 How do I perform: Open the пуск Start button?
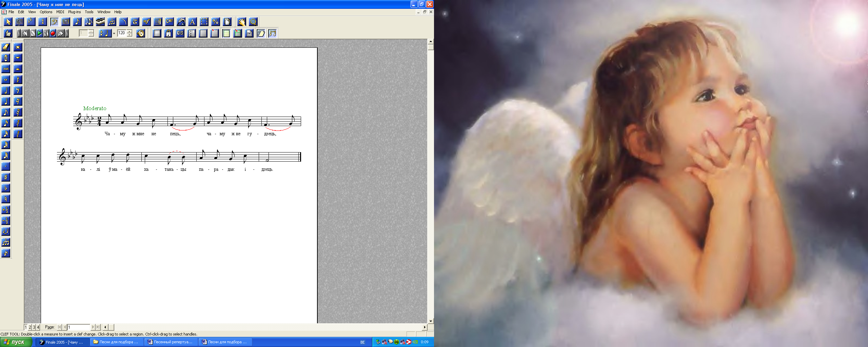pyautogui.click(x=16, y=342)
